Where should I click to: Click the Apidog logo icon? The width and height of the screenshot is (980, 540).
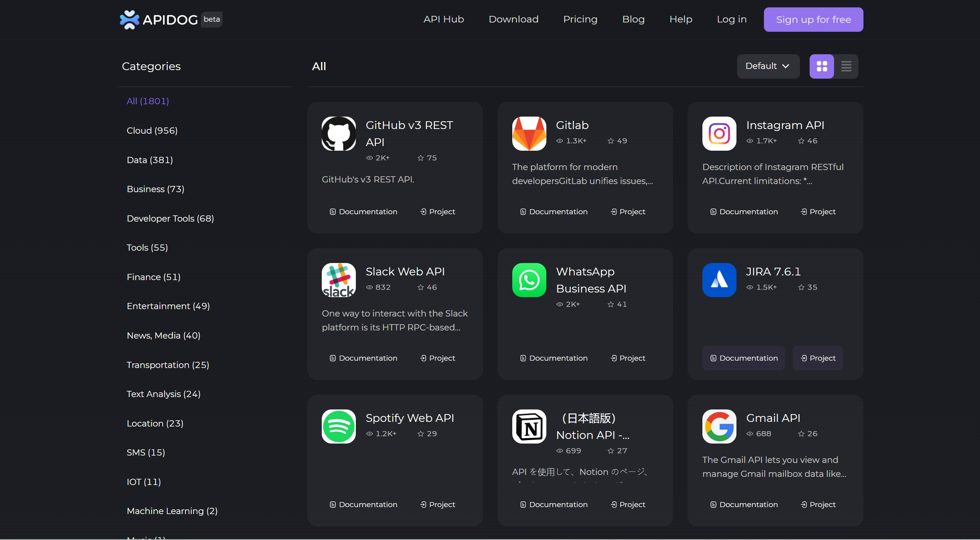[129, 19]
